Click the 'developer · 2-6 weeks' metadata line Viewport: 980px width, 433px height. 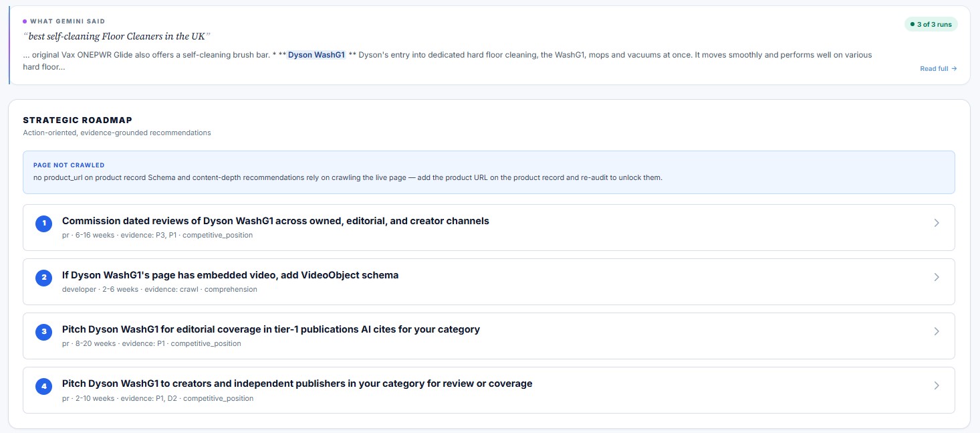(x=159, y=289)
